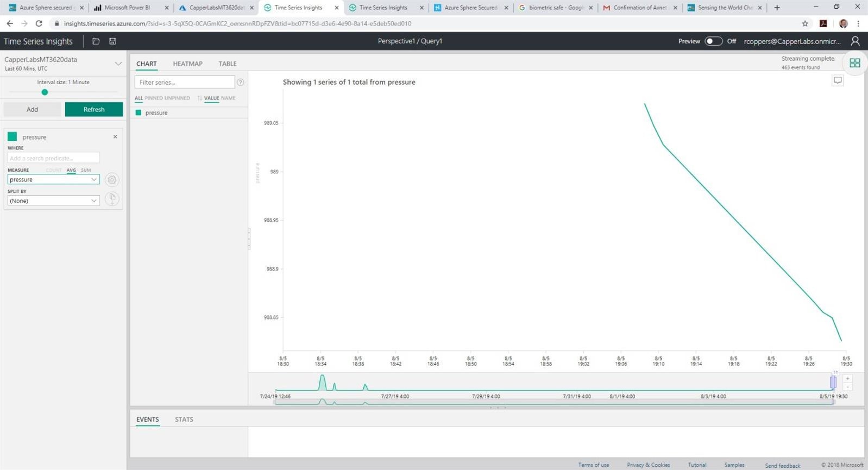The width and height of the screenshot is (868, 470).
Task: Click the browser address bar URL
Action: (x=237, y=23)
